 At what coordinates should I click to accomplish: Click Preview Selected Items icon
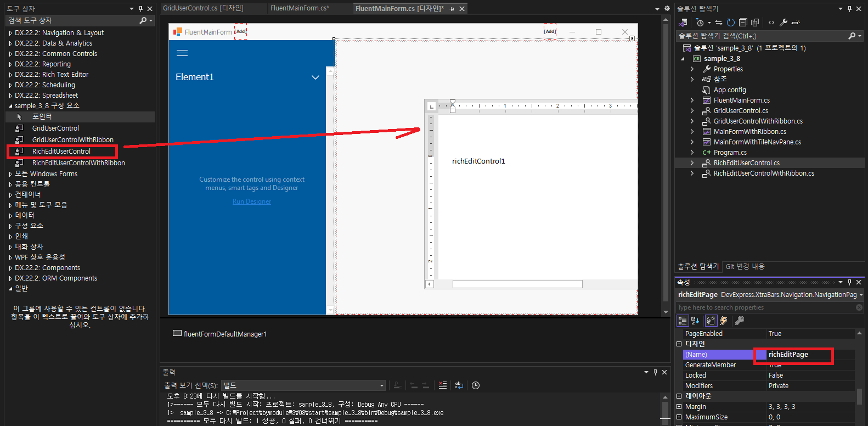pos(796,23)
